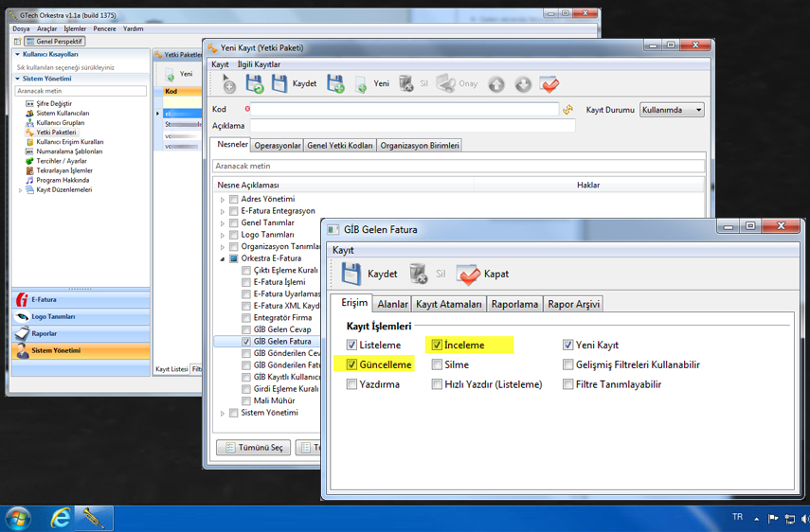The image size is (810, 532).
Task: Open the Organizasyon Birimleri tab
Action: tap(420, 146)
